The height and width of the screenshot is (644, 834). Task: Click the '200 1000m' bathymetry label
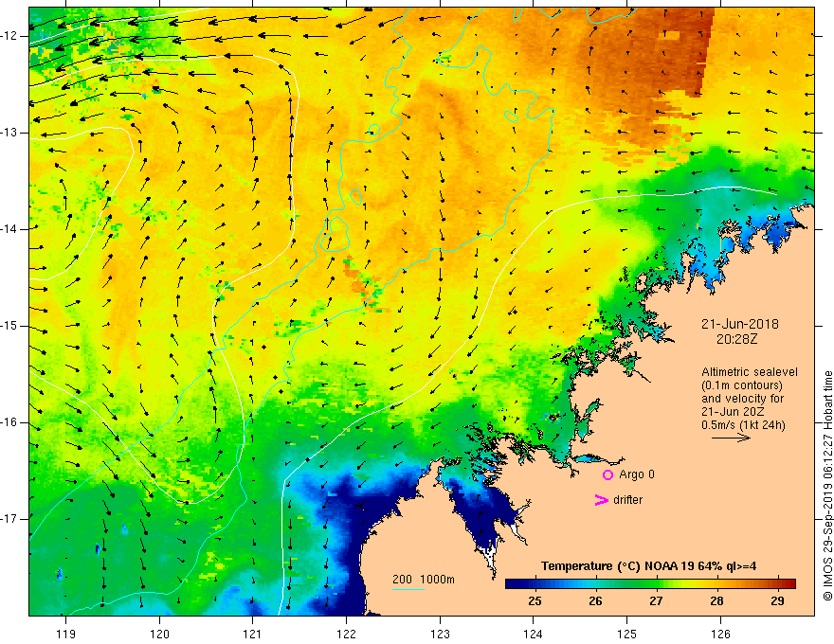[x=424, y=580]
